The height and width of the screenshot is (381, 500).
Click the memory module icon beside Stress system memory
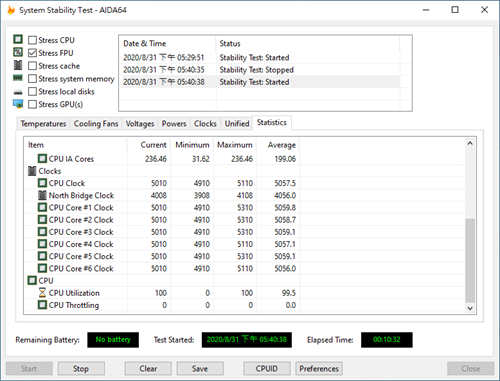coord(18,78)
